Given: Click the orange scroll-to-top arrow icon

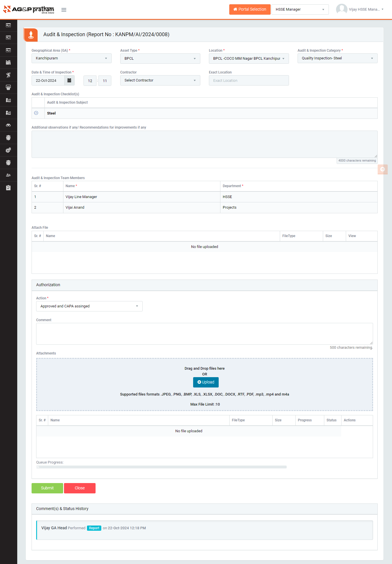Looking at the screenshot, I should pos(382,169).
